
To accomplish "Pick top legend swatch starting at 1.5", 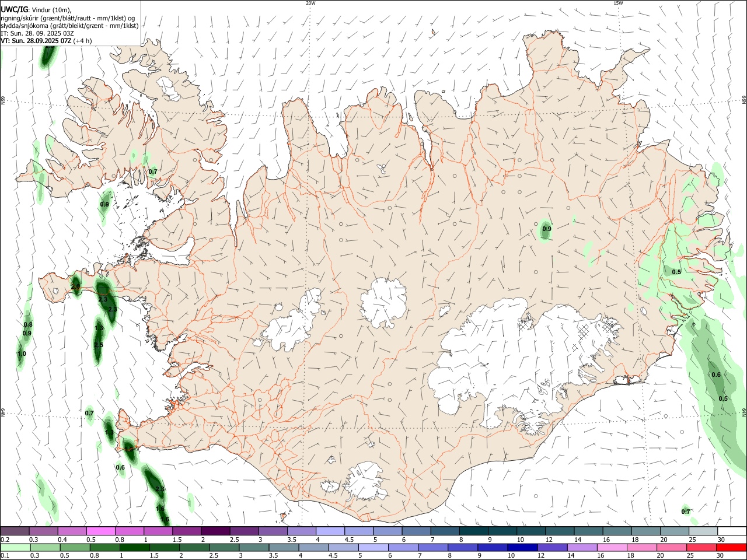I will (x=187, y=531).
